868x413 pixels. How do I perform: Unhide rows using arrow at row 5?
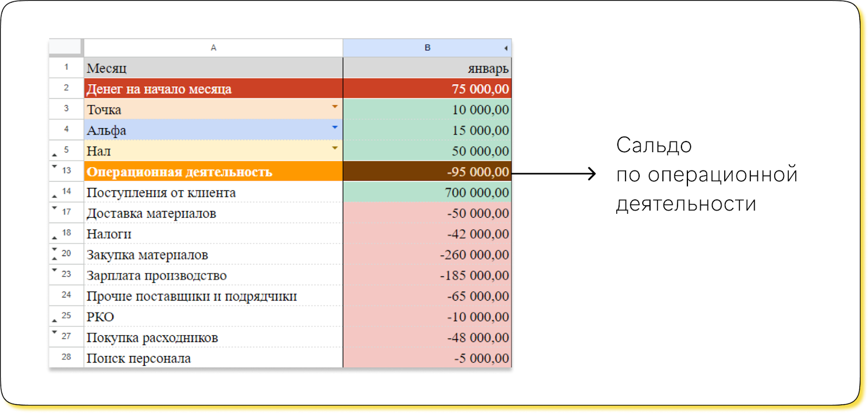pos(54,155)
